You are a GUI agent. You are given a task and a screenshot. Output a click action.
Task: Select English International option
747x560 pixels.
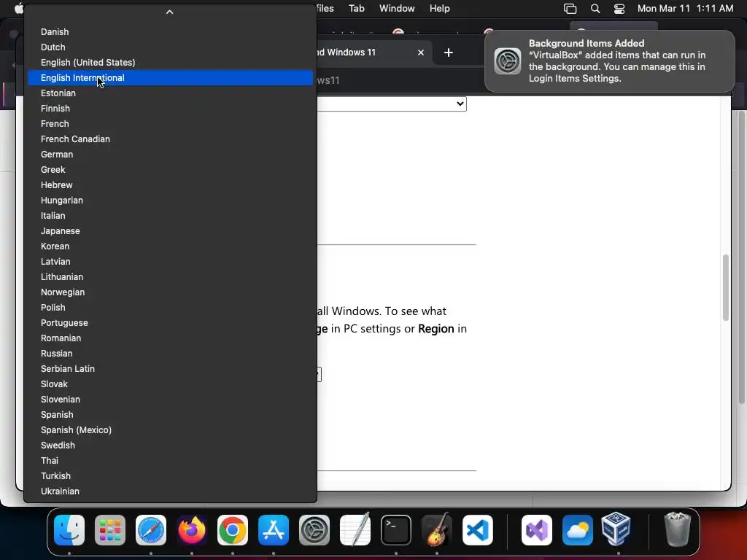coord(170,77)
